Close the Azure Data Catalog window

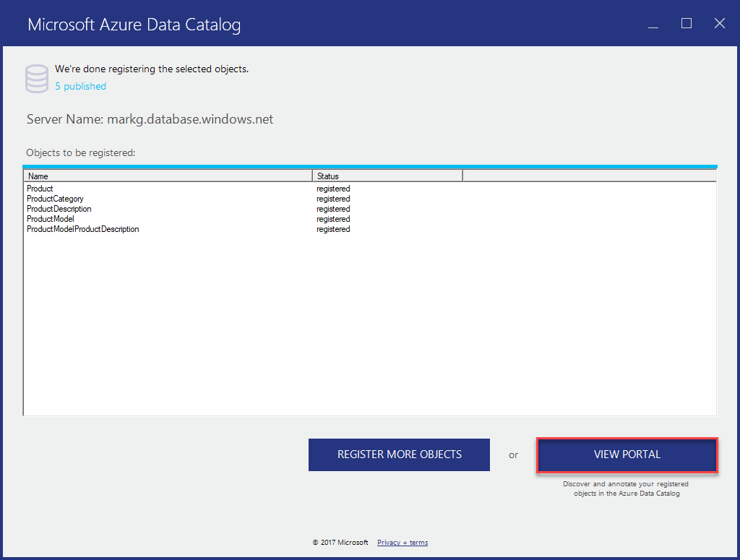pyautogui.click(x=719, y=23)
